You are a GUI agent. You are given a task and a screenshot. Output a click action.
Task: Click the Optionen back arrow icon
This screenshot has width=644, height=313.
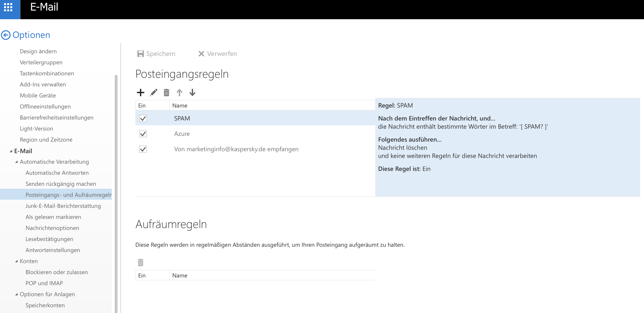(6, 35)
